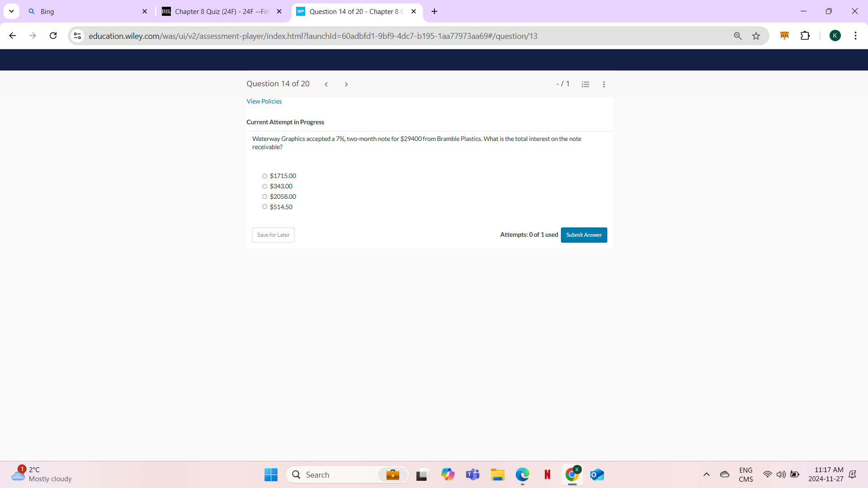Select the $343.00 answer option
Viewport: 868px width, 488px height.
(x=265, y=186)
